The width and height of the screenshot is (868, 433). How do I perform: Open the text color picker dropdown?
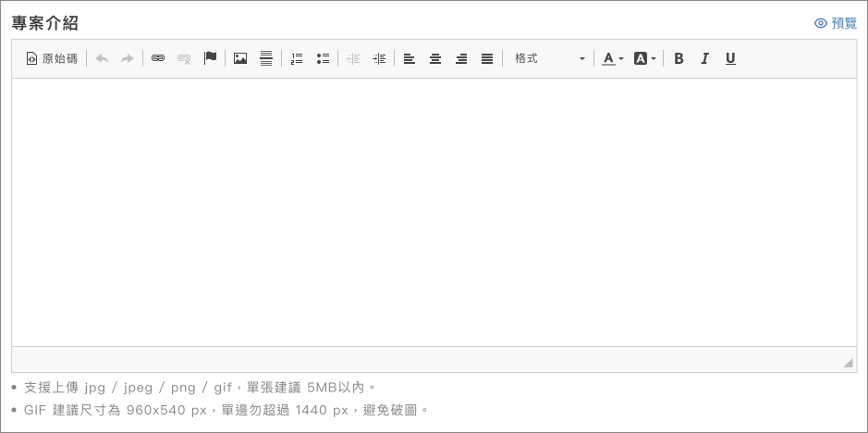613,58
